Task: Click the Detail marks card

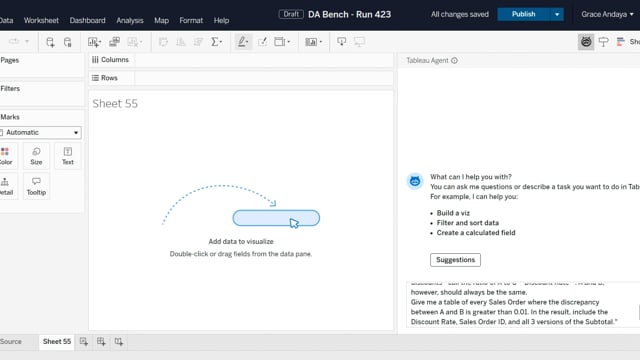Action: (6, 186)
